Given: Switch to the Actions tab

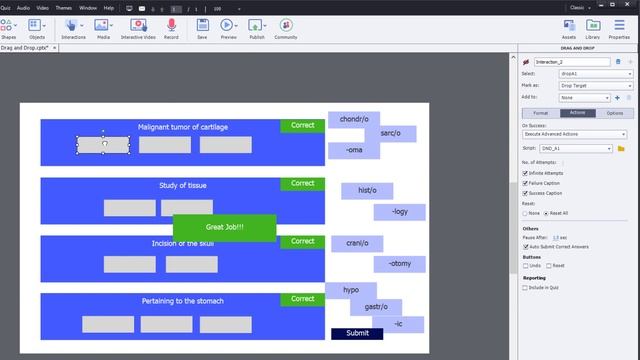Looking at the screenshot, I should click(x=578, y=113).
